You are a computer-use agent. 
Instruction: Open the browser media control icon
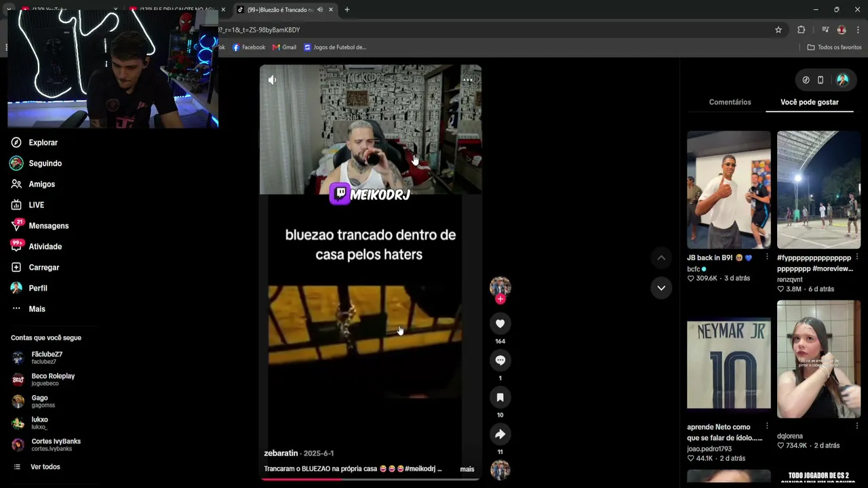(825, 30)
